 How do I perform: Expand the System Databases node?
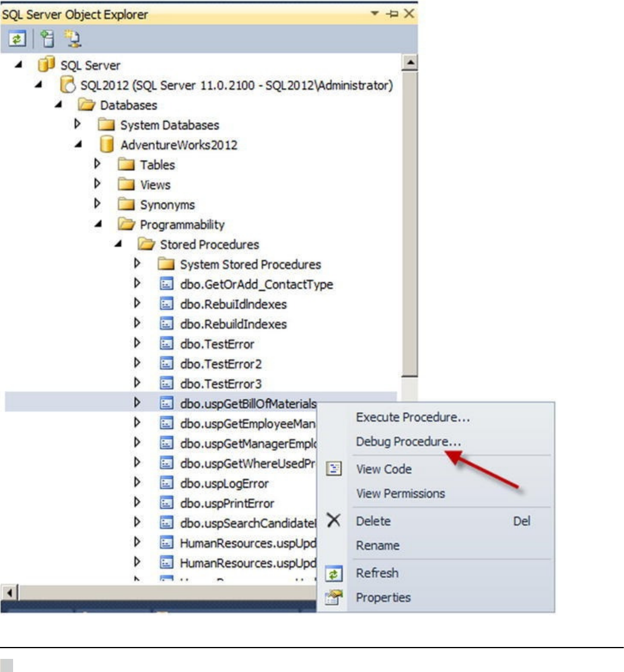pyautogui.click(x=77, y=124)
